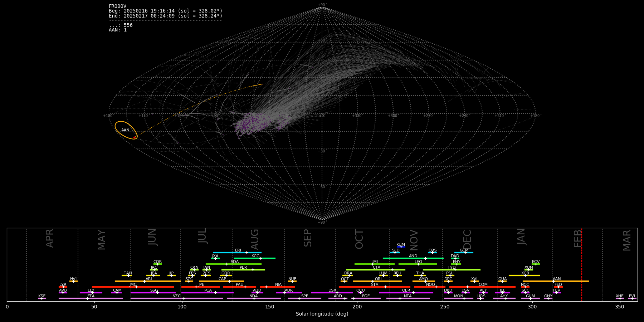Click the PER shower activity bar

pyautogui.click(x=243, y=270)
